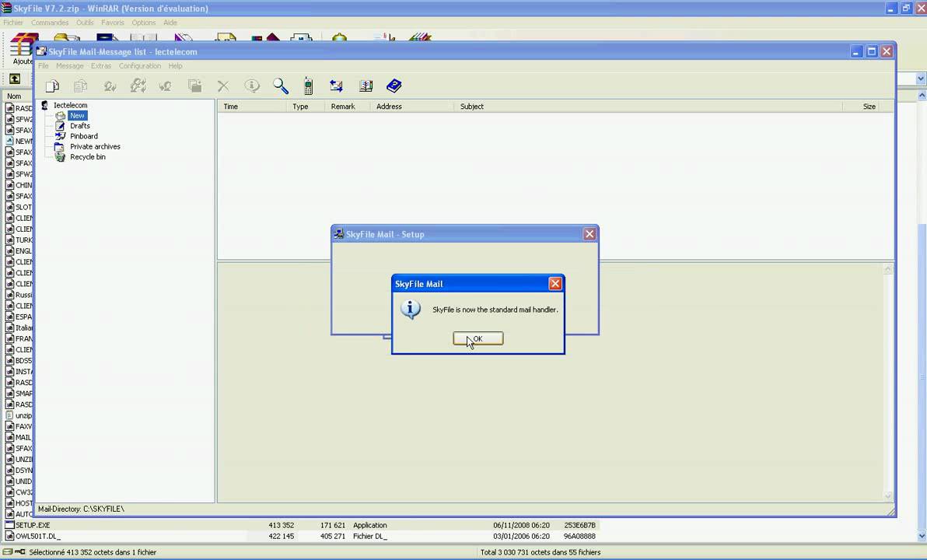Click the mobile phone connection icon
927x560 pixels.
308,86
